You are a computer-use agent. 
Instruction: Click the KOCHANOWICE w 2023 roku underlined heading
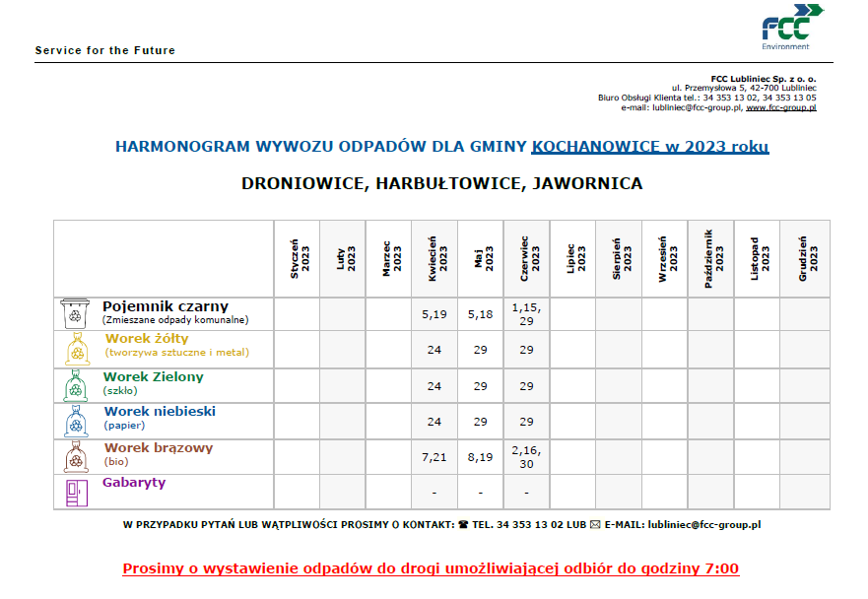coord(650,147)
